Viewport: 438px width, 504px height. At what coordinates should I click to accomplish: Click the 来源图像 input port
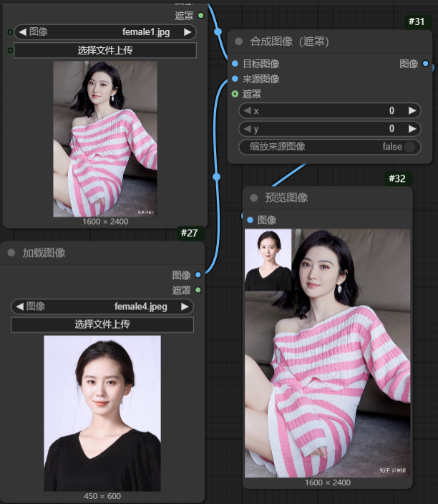(235, 79)
